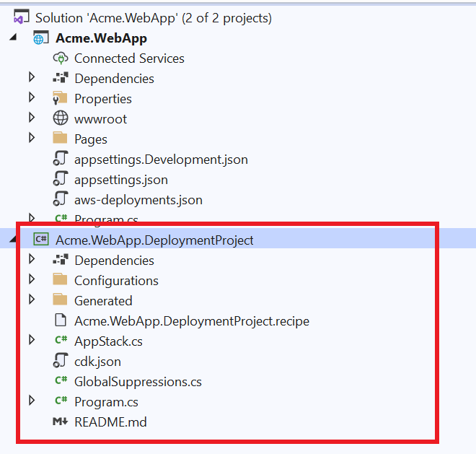Viewport: 476px width, 454px height.
Task: Expand Dependencies under Acme.WebApp
Action: [x=32, y=77]
